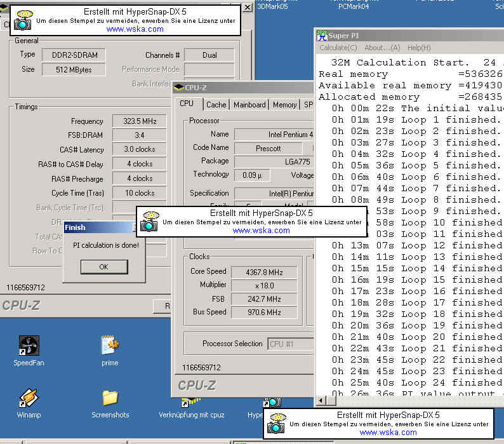Image resolution: width=504 pixels, height=444 pixels.
Task: Click the Allocated memory line
Action: [x=411, y=97]
